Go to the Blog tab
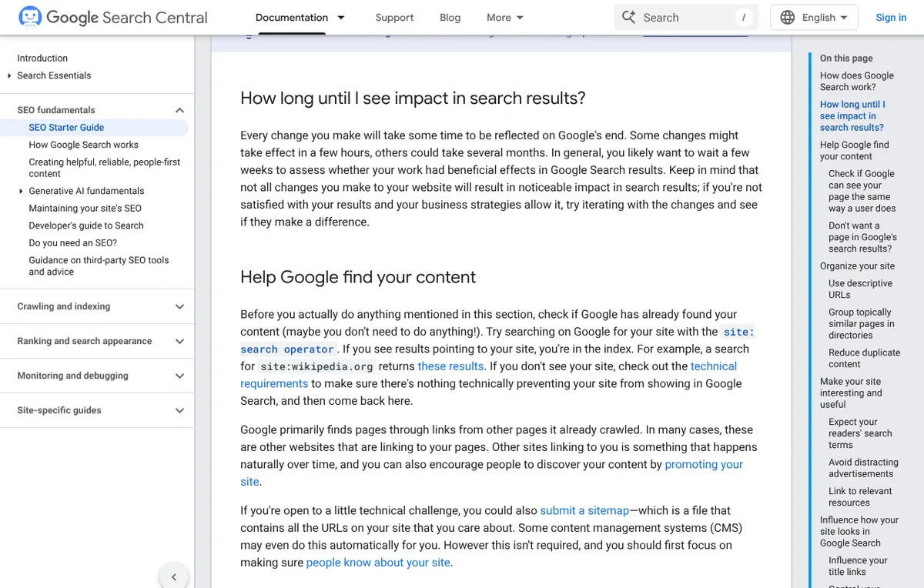 coord(450,17)
